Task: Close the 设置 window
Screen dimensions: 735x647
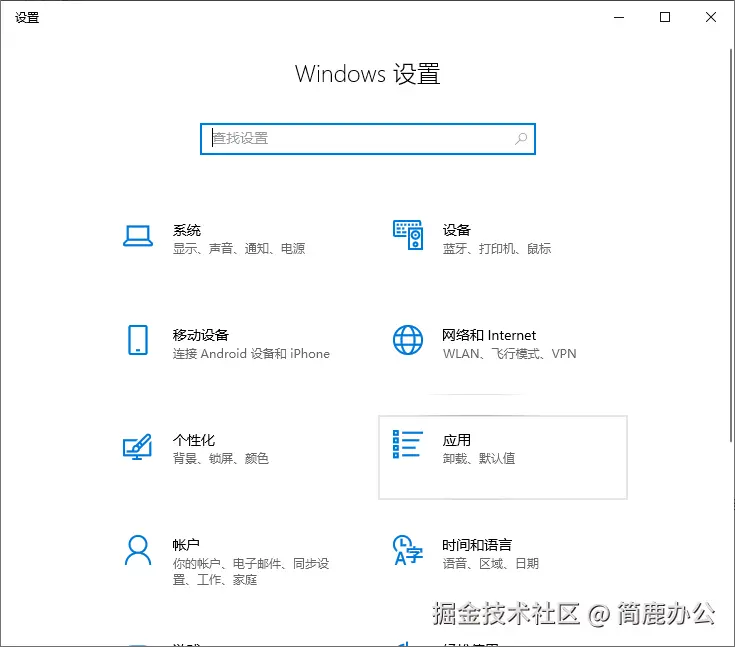Action: pyautogui.click(x=711, y=17)
